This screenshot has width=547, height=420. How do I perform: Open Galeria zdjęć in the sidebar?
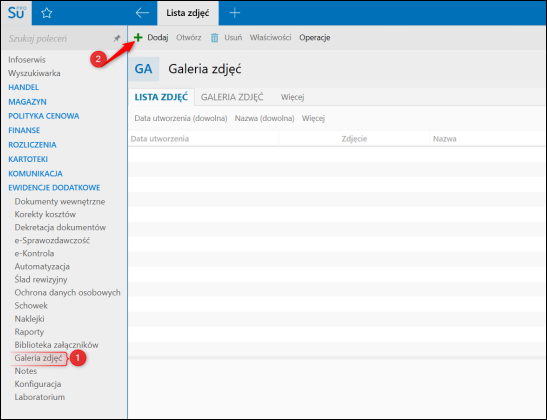coord(38,358)
